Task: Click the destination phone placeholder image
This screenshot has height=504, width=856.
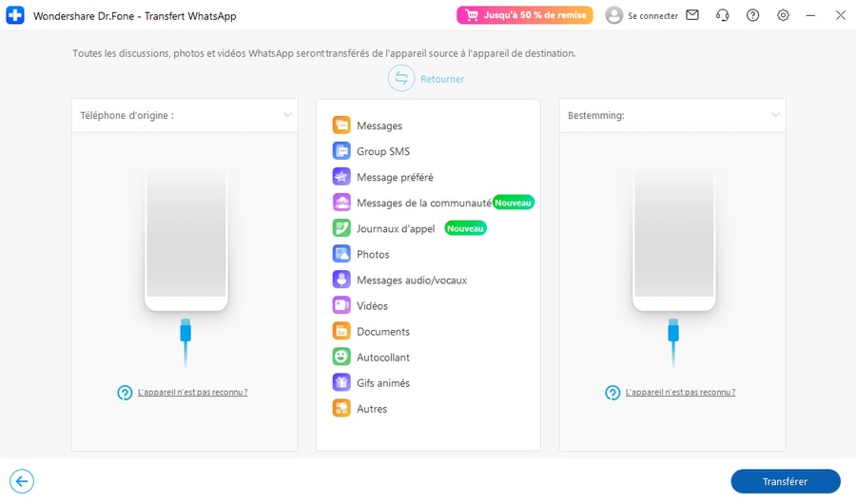Action: pos(673,241)
